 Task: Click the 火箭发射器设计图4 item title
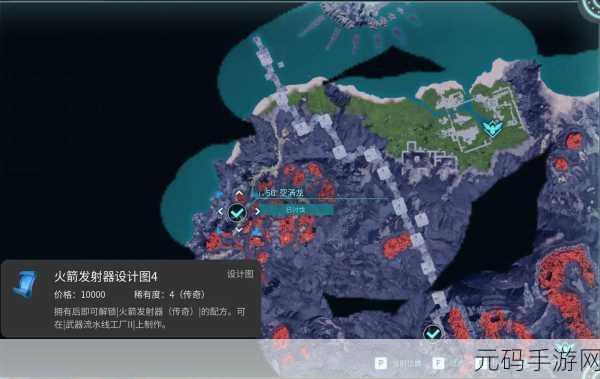point(106,276)
